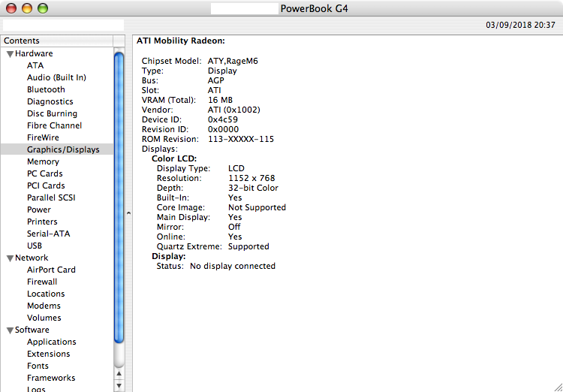Select Graphics/Displays row
The image size is (563, 392).
(57, 149)
